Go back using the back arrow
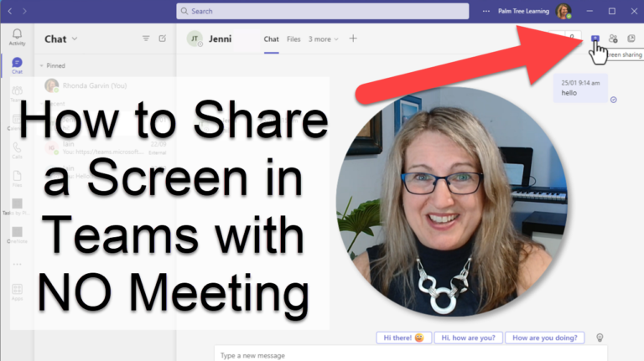This screenshot has width=644, height=361. pyautogui.click(x=10, y=11)
